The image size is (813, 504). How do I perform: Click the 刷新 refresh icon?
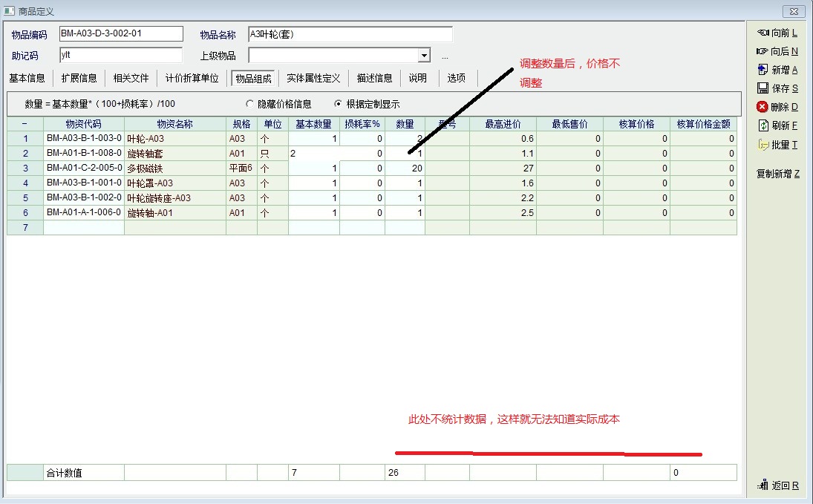[762, 125]
